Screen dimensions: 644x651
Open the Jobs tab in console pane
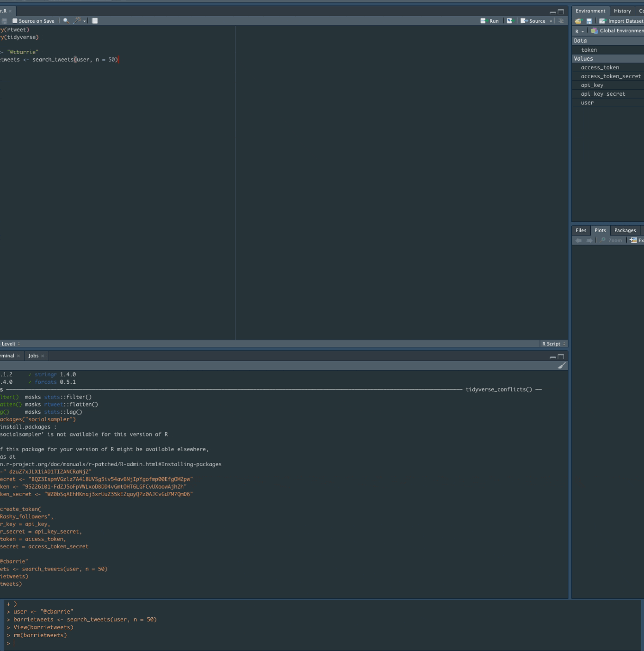(33, 356)
